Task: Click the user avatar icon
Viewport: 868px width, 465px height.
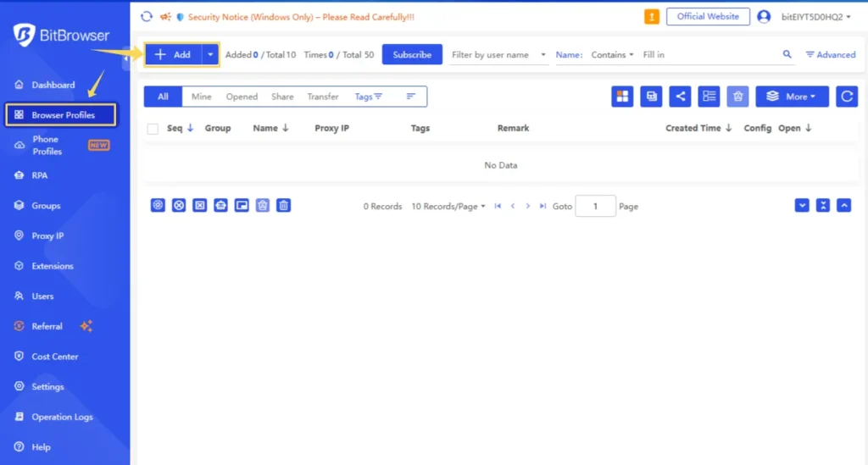Action: pyautogui.click(x=764, y=17)
